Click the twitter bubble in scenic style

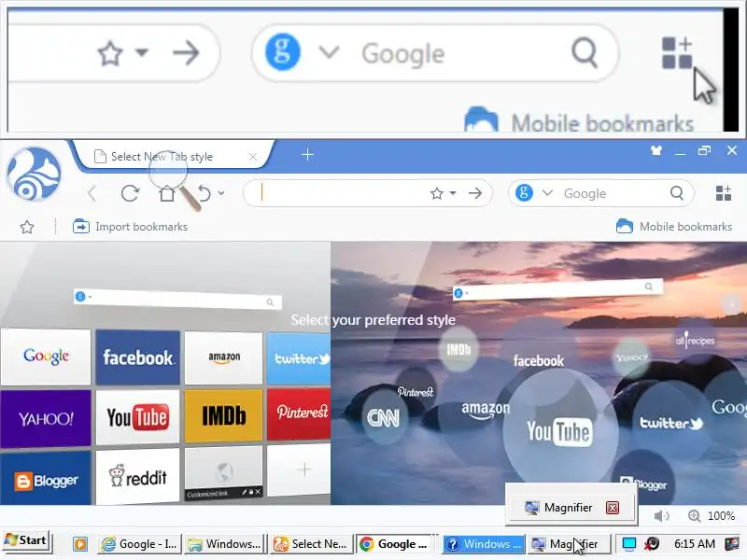pyautogui.click(x=670, y=423)
